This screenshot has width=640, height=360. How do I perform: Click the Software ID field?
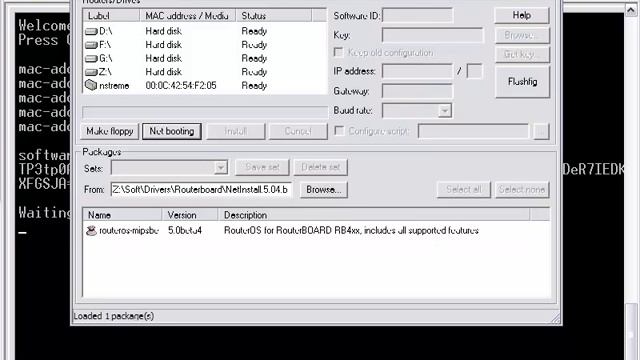click(x=417, y=16)
